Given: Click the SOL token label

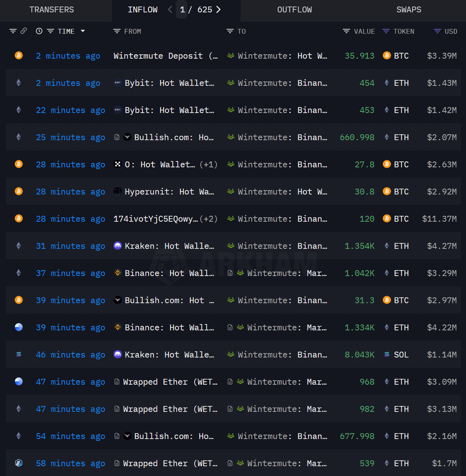Looking at the screenshot, I should (401, 355).
